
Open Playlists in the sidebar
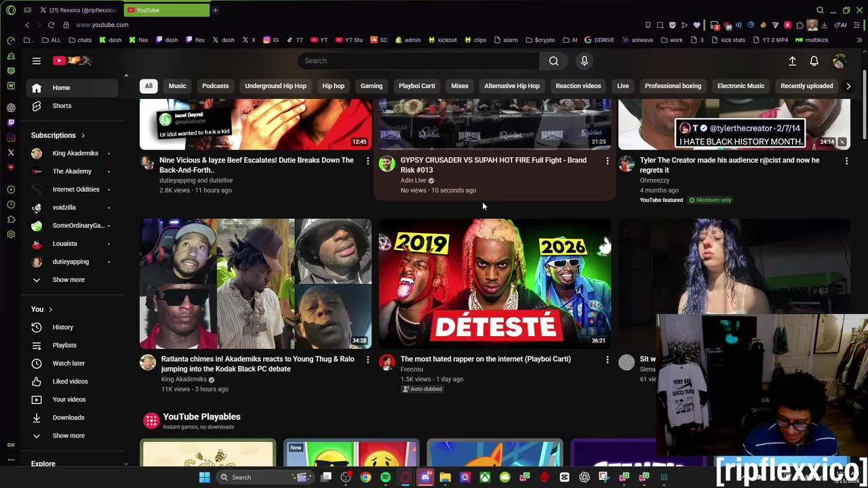[71, 345]
